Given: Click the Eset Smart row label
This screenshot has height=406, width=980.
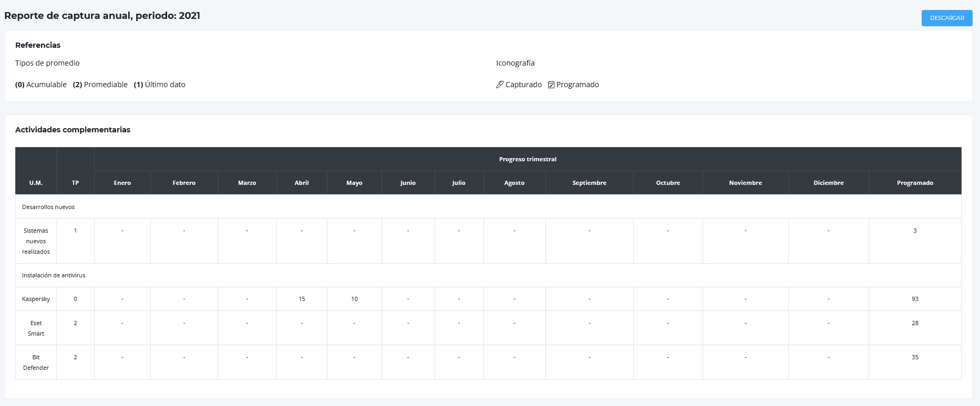Looking at the screenshot, I should 36,328.
